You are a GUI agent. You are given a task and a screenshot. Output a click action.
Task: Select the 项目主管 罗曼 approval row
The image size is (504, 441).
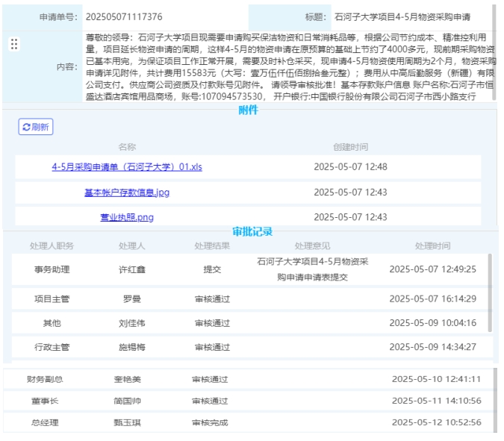[x=246, y=299]
